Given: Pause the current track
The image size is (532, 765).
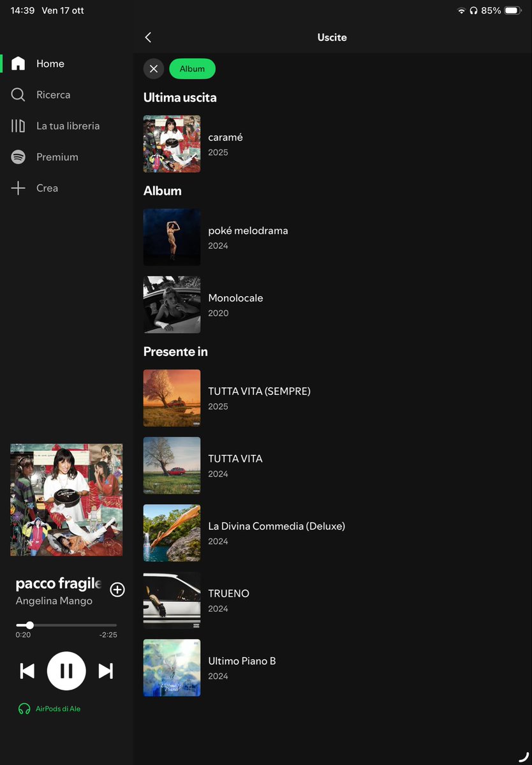Looking at the screenshot, I should tap(66, 671).
